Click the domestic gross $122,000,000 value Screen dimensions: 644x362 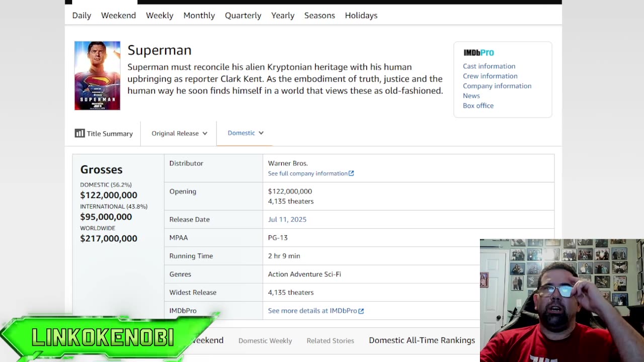tap(108, 195)
